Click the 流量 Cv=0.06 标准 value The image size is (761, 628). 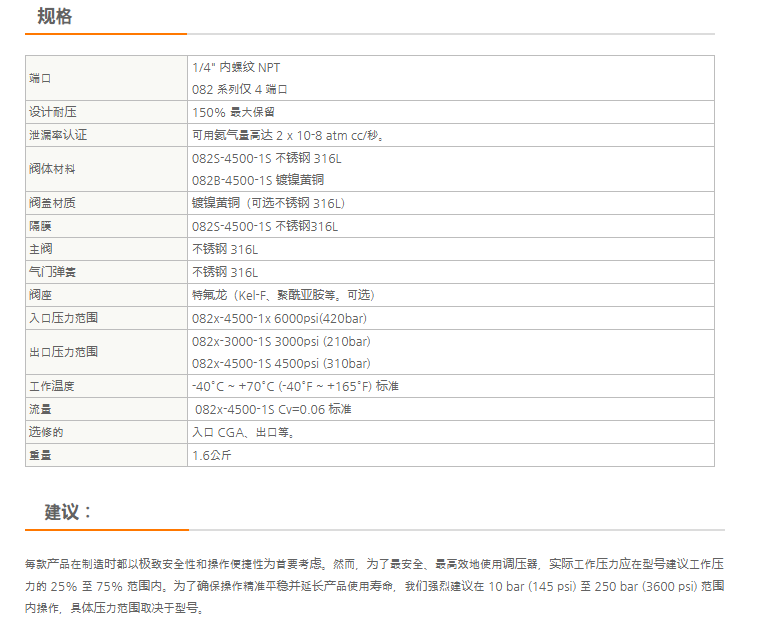(x=273, y=409)
